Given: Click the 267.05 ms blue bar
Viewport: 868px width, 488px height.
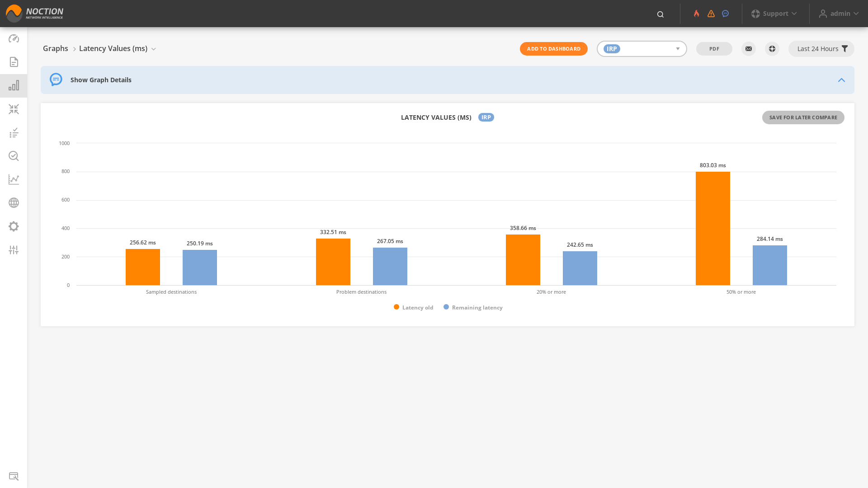Looking at the screenshot, I should 390,266.
